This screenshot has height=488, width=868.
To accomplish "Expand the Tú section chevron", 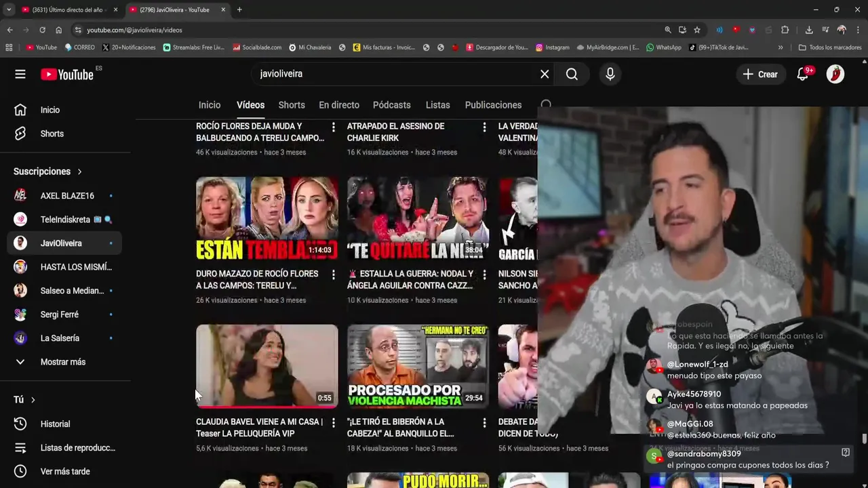I will pyautogui.click(x=33, y=400).
